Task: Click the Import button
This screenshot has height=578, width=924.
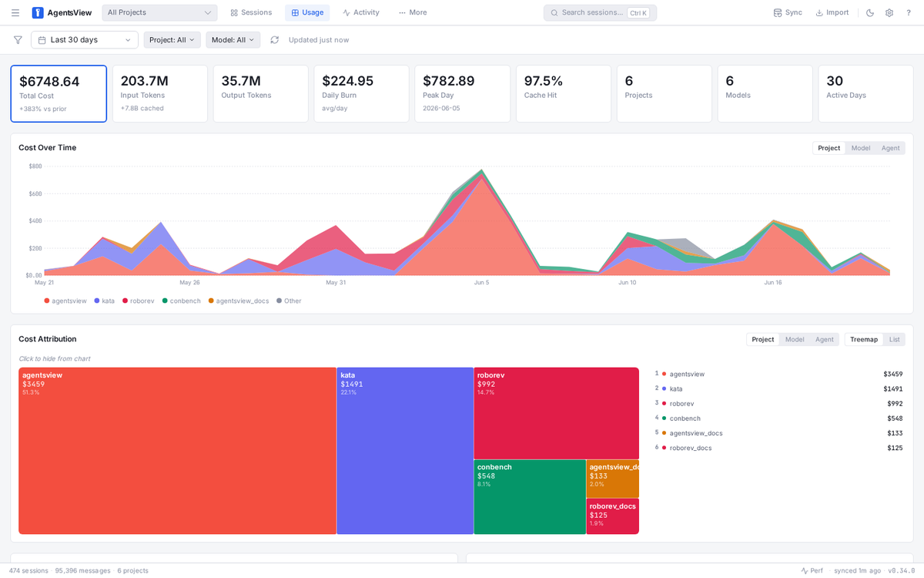Action: click(832, 12)
